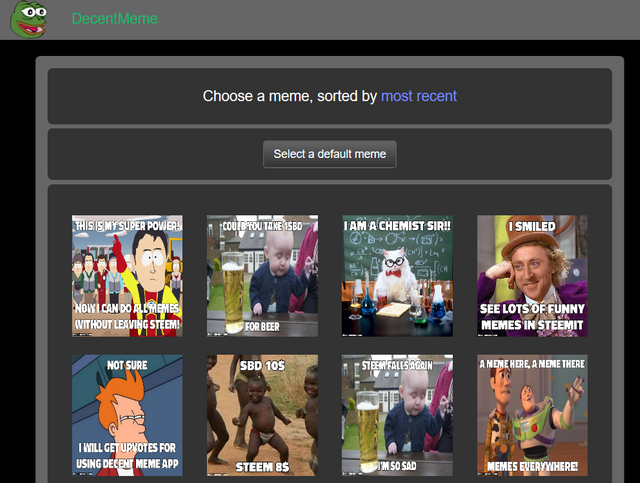
Task: Click 'Select a default meme' button
Action: click(330, 154)
